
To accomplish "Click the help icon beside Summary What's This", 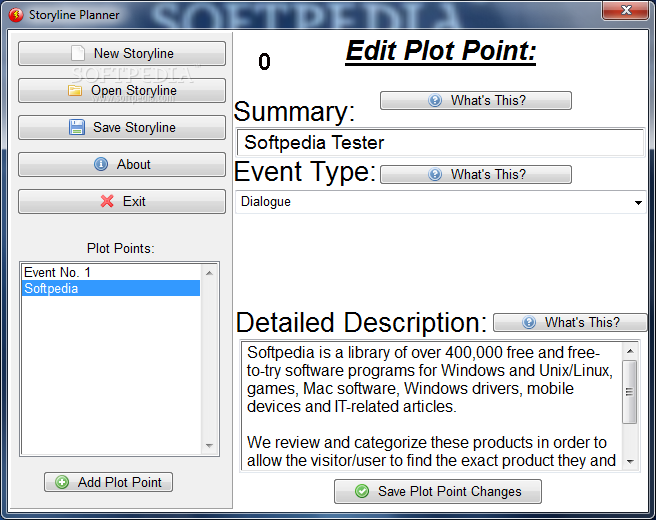I will point(435,100).
